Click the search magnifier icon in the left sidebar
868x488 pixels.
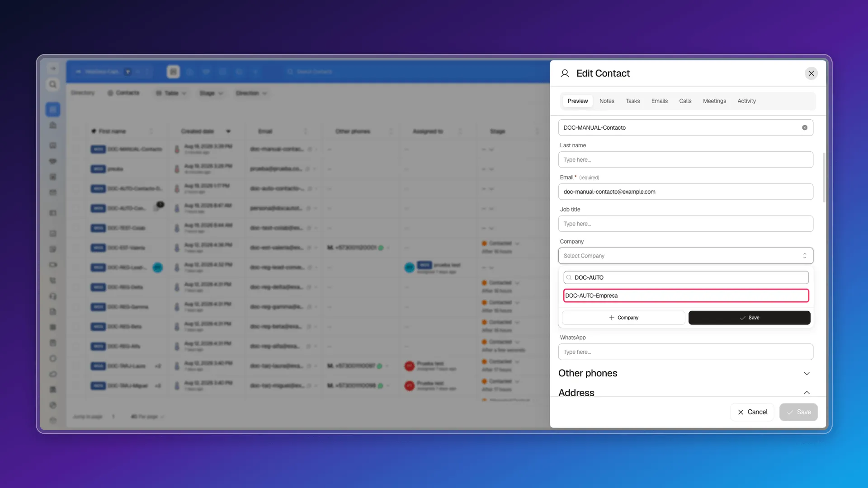click(53, 84)
